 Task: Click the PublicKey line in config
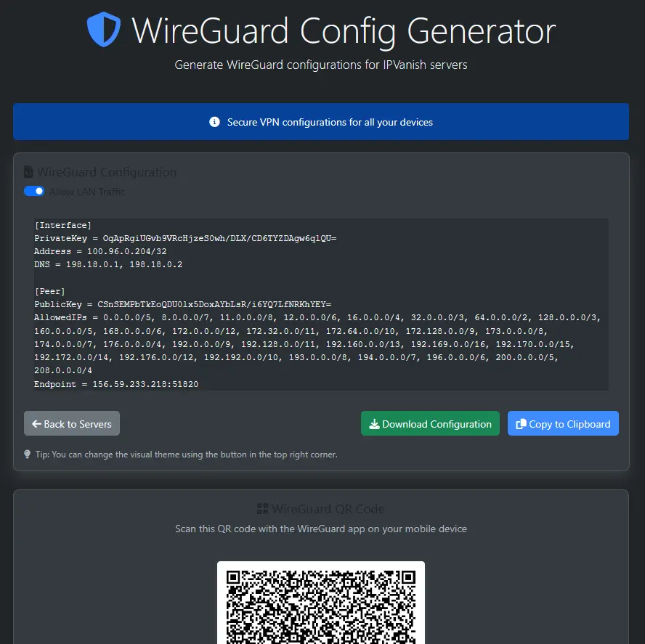182,304
